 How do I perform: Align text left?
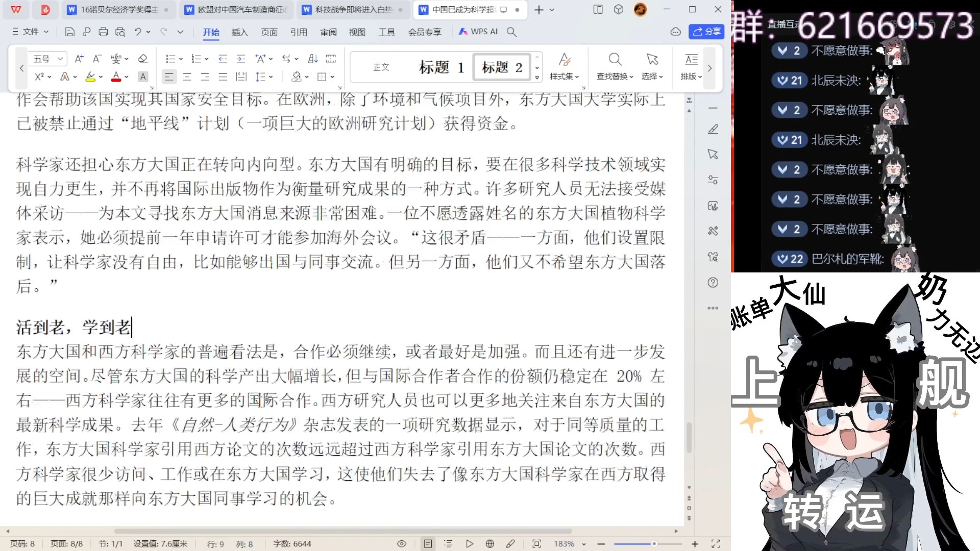(168, 77)
